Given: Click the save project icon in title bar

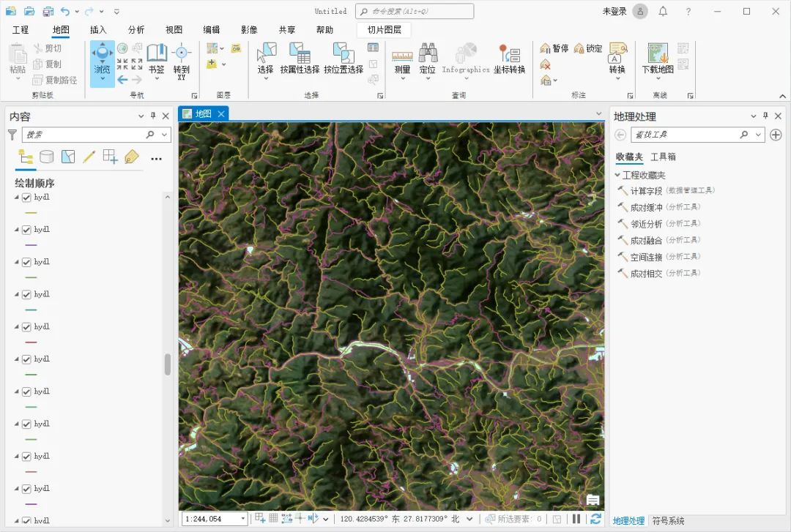Looking at the screenshot, I should point(48,11).
